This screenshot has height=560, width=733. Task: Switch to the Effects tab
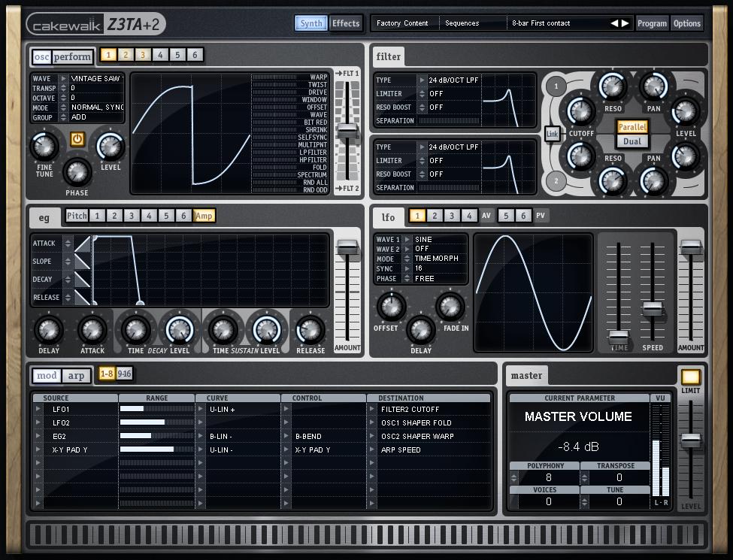346,23
